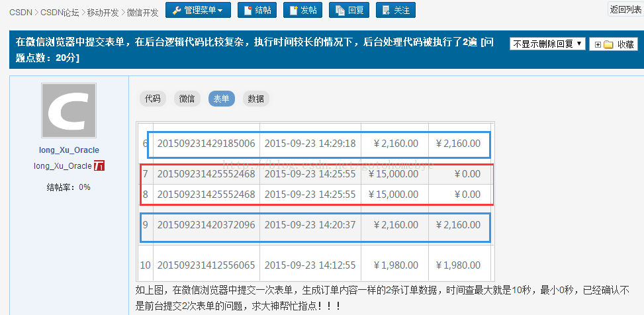Image resolution: width=644 pixels, height=315 pixels.
Task: Click order number 201509231412556065
Action: [207, 265]
